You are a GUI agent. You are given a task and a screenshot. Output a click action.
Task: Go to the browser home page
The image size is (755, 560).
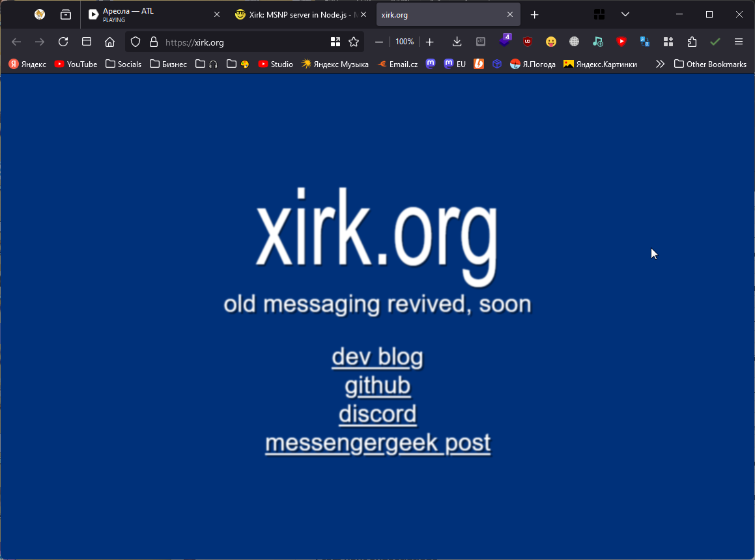pos(109,42)
